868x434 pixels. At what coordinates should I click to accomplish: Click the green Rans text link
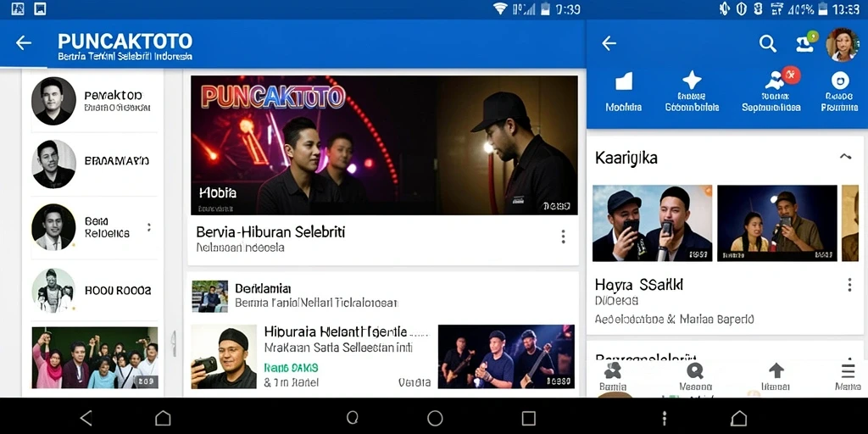coord(292,367)
